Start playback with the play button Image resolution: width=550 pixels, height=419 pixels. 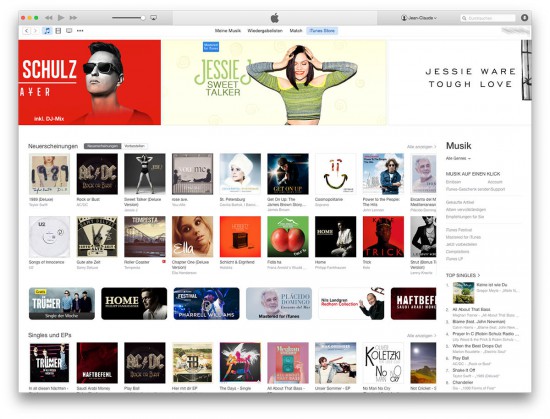click(61, 18)
